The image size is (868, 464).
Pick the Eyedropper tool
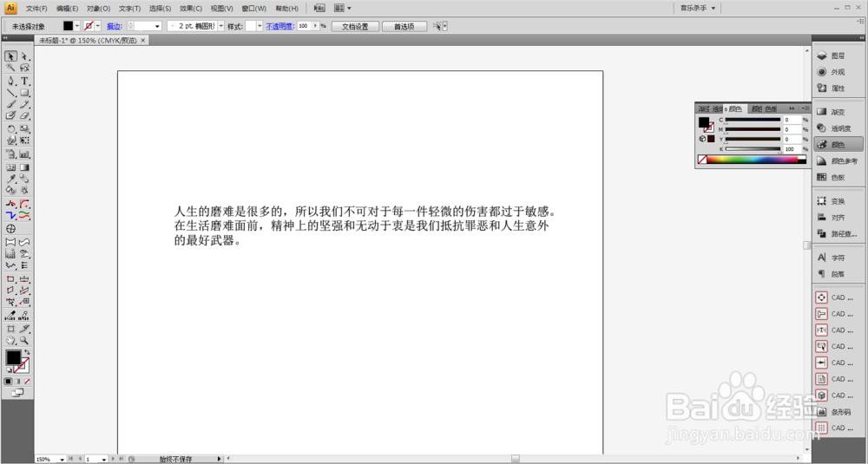coord(10,179)
